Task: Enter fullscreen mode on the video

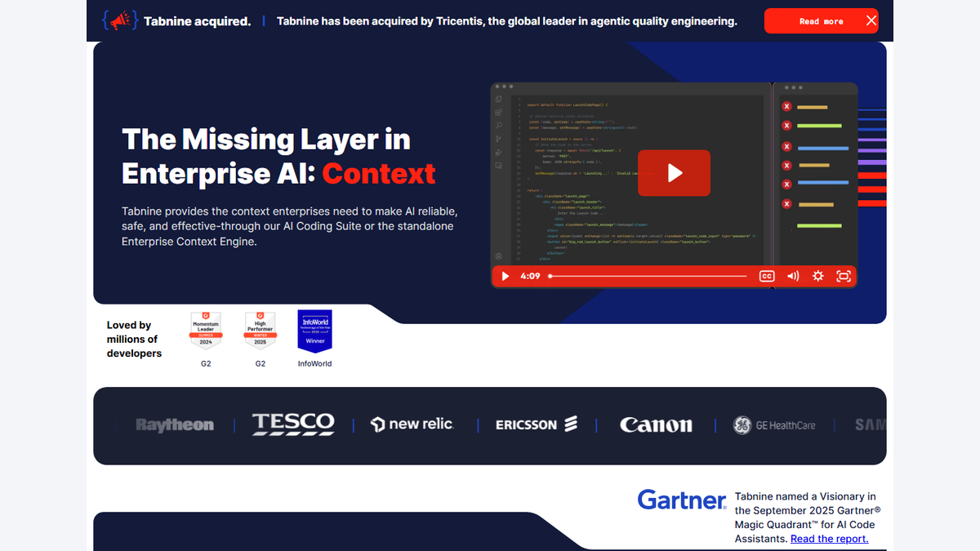Action: pyautogui.click(x=844, y=277)
